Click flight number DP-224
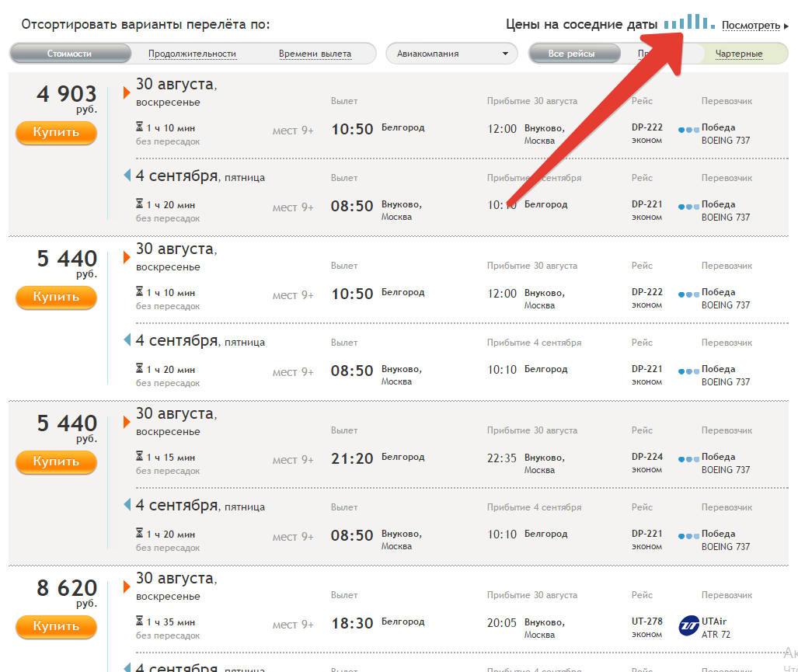 [646, 457]
